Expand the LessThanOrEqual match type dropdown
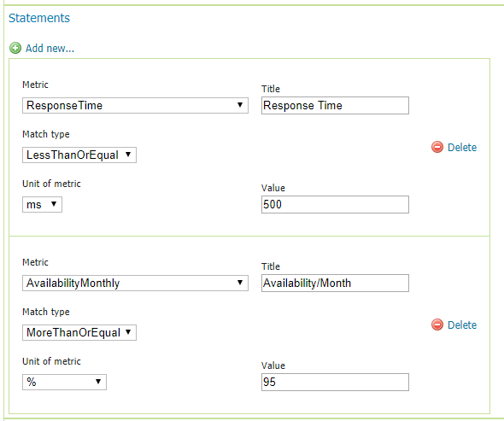This screenshot has width=504, height=421. (79, 155)
